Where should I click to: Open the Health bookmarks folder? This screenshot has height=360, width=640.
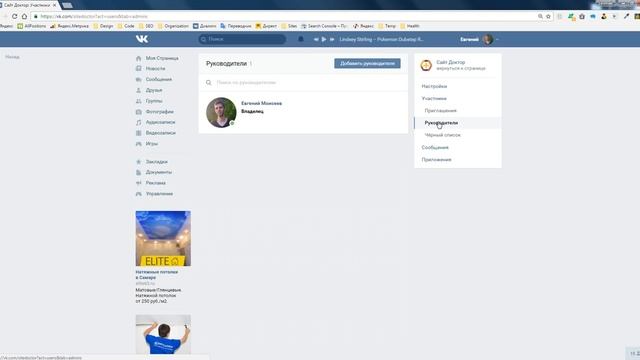click(x=409, y=26)
